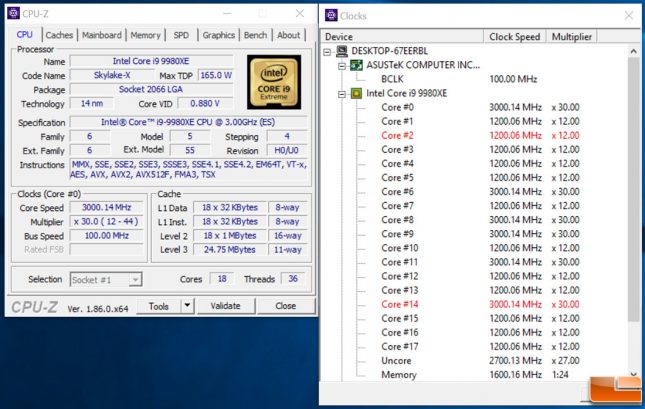Select the Core #6 row

click(x=480, y=192)
